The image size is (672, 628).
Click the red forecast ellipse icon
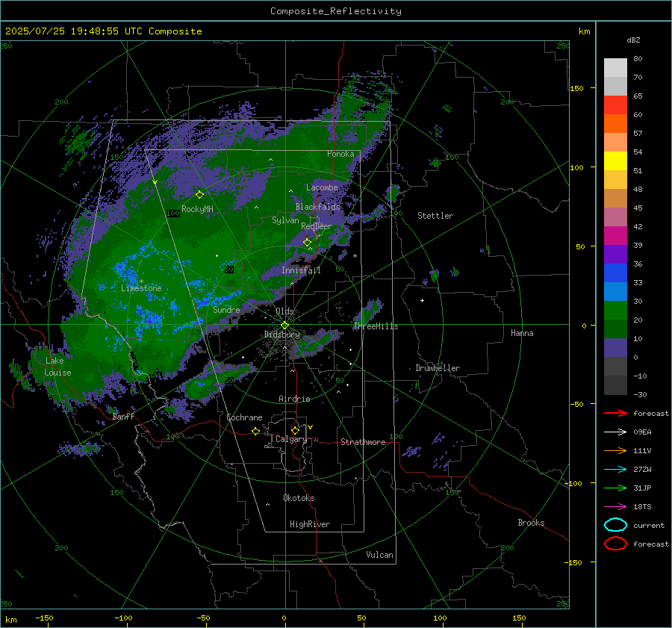tap(615, 544)
